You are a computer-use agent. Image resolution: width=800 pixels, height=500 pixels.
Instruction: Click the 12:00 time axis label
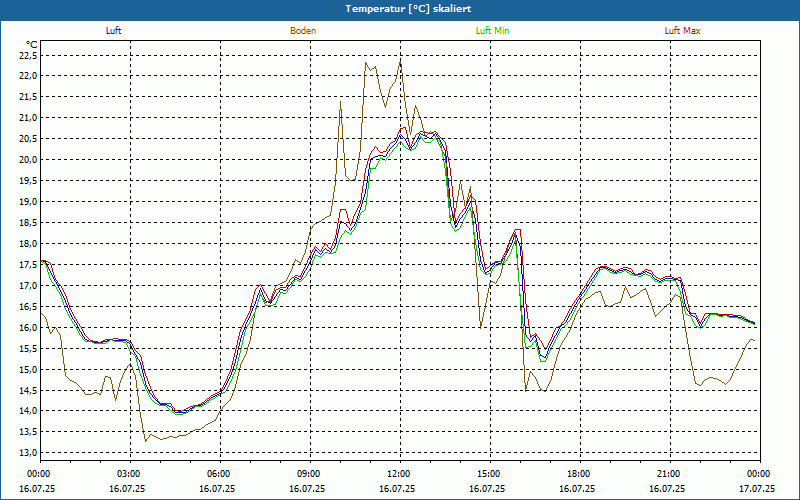[400, 474]
